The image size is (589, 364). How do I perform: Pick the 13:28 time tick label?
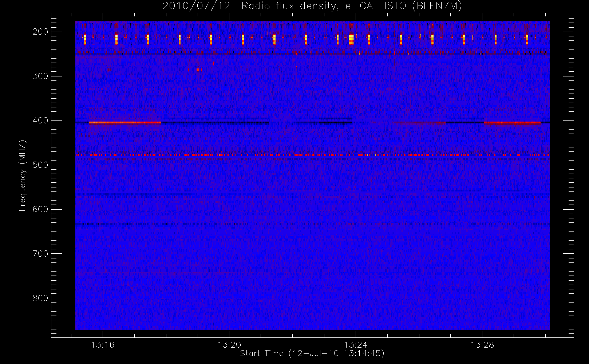(x=482, y=345)
